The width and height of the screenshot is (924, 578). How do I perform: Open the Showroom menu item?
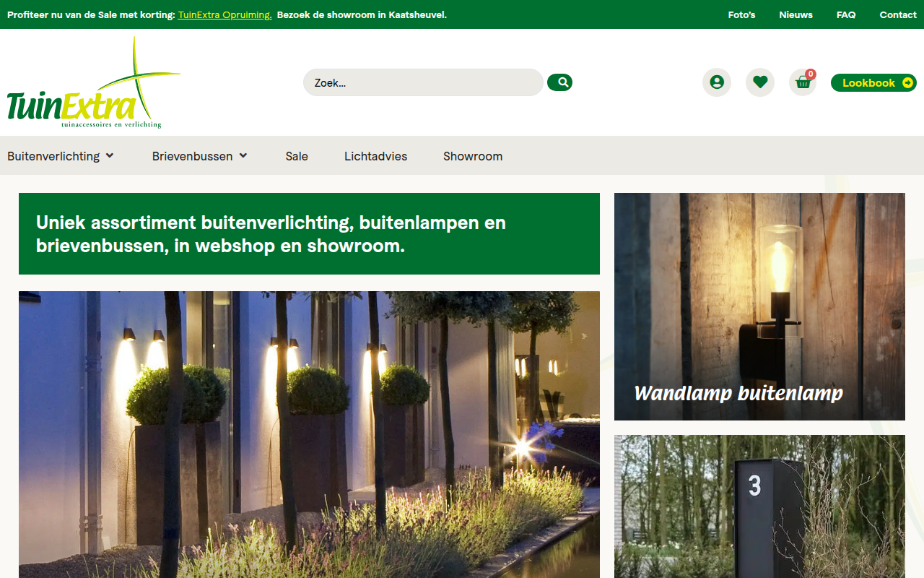pos(473,156)
